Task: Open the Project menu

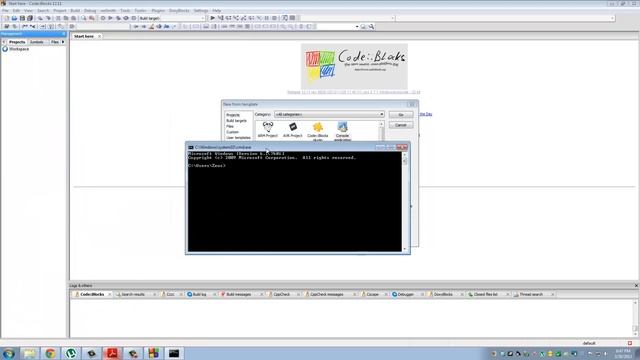Action: click(x=60, y=11)
